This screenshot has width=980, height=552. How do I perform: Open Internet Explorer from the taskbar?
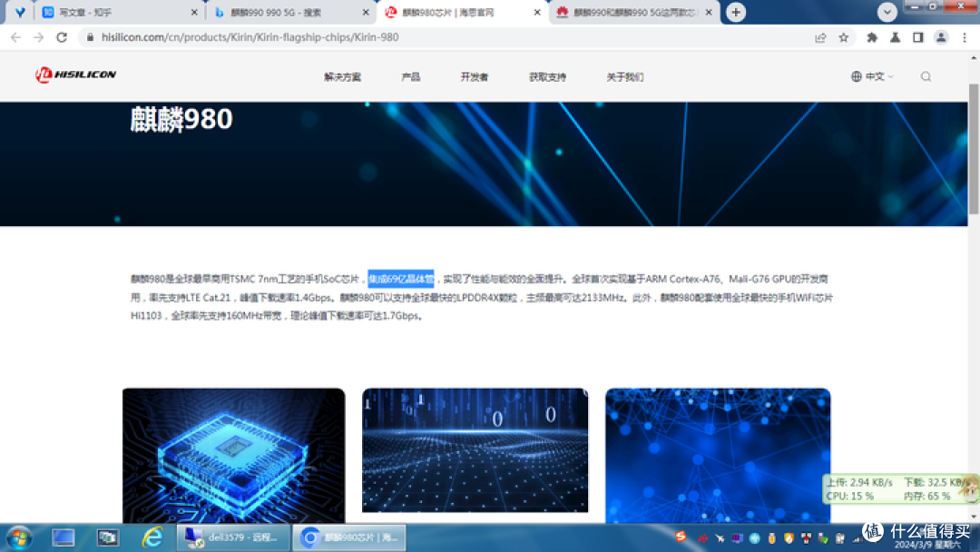tap(152, 537)
